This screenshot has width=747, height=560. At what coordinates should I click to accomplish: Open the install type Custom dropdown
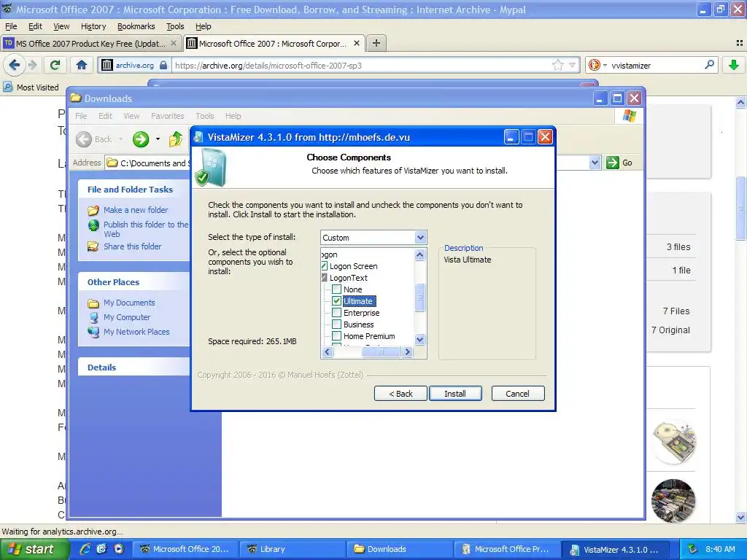(420, 238)
